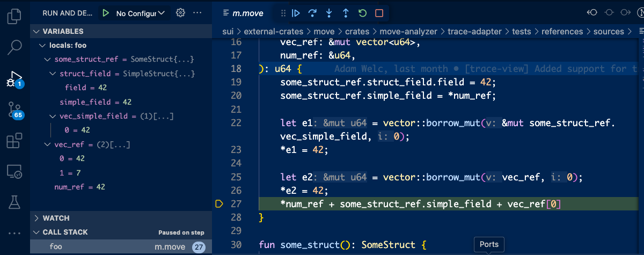Select the m.move editor tab
This screenshot has width=644, height=255.
coord(248,13)
